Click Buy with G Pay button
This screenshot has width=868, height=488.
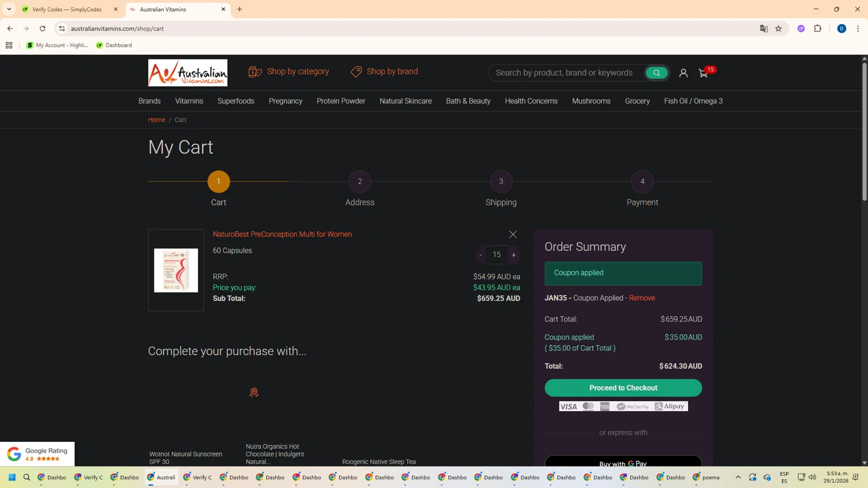[x=623, y=462]
